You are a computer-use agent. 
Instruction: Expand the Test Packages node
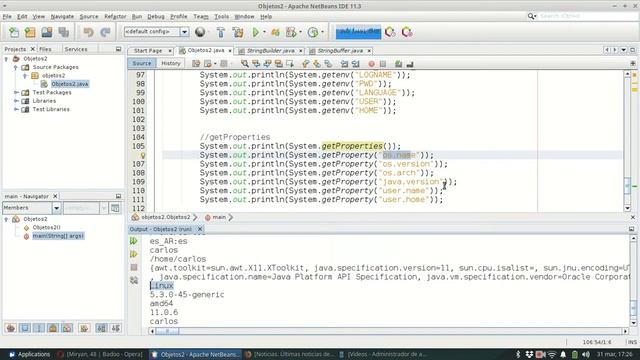click(16, 92)
